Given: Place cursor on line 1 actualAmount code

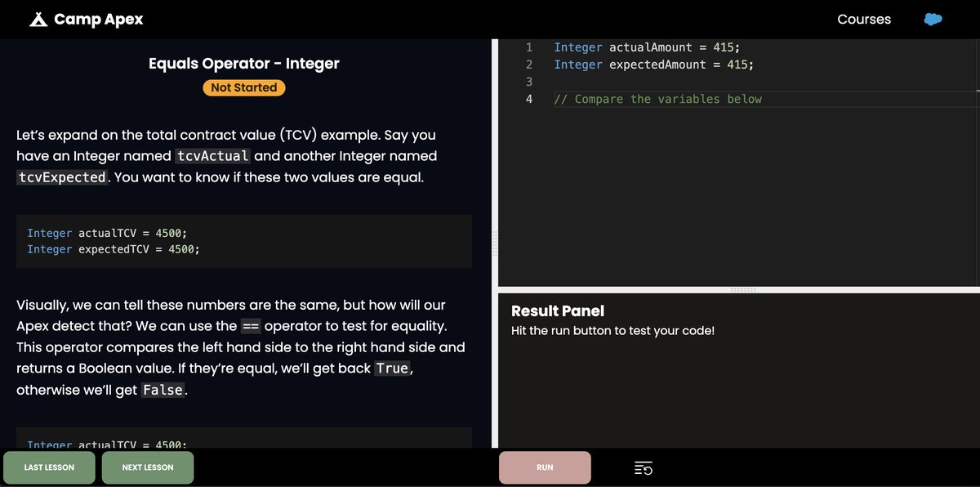Looking at the screenshot, I should click(x=647, y=47).
